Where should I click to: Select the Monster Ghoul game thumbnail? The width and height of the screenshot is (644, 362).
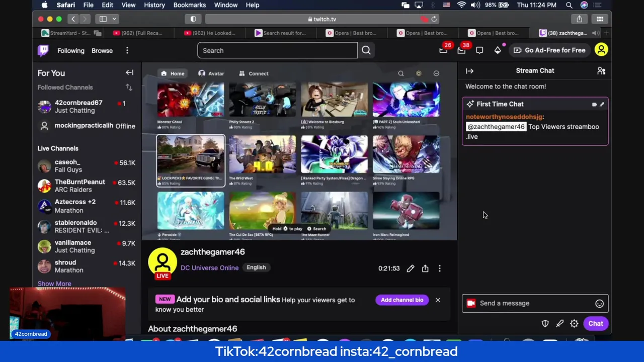[x=191, y=101]
